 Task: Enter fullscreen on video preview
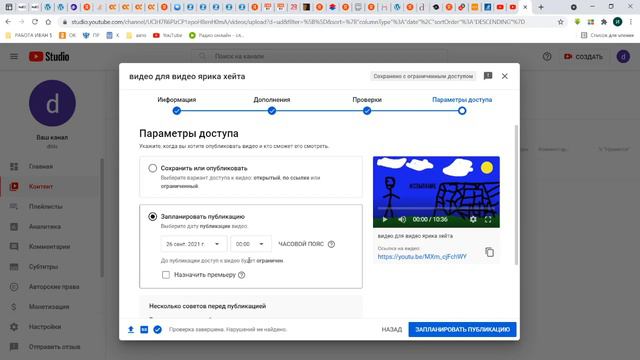click(x=488, y=219)
